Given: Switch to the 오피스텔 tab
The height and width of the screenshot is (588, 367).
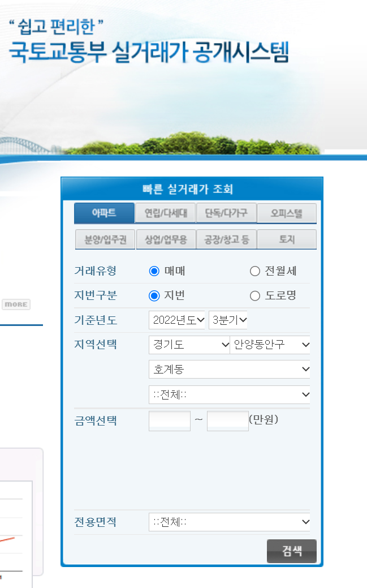Looking at the screenshot, I should click(287, 213).
